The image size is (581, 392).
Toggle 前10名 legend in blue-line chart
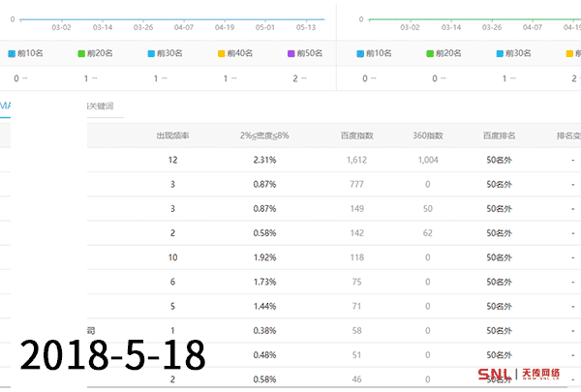pyautogui.click(x=25, y=53)
